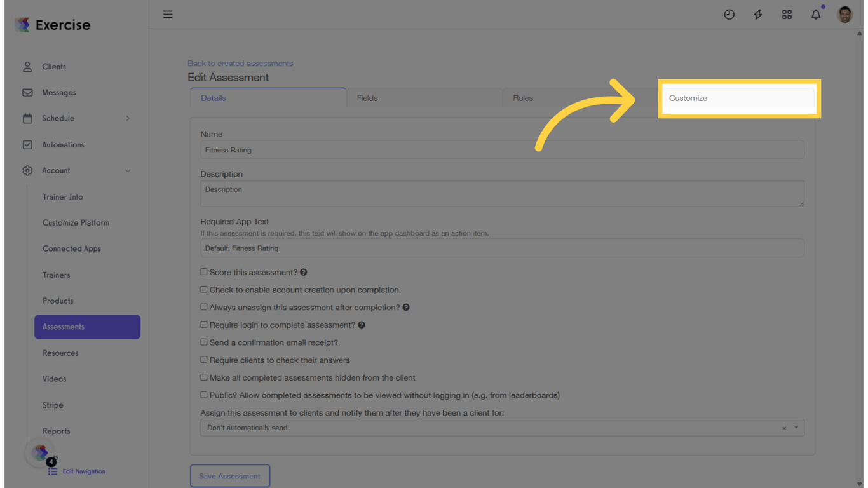Viewport: 868px width, 488px height.
Task: Click the Automations checkmark icon
Action: pyautogui.click(x=27, y=144)
